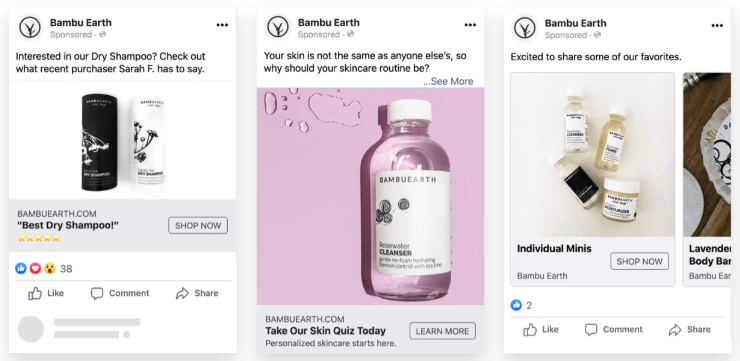Image resolution: width=740 pixels, height=361 pixels.
Task: Open the three-dot menu on the carousel ad
Action: (717, 26)
